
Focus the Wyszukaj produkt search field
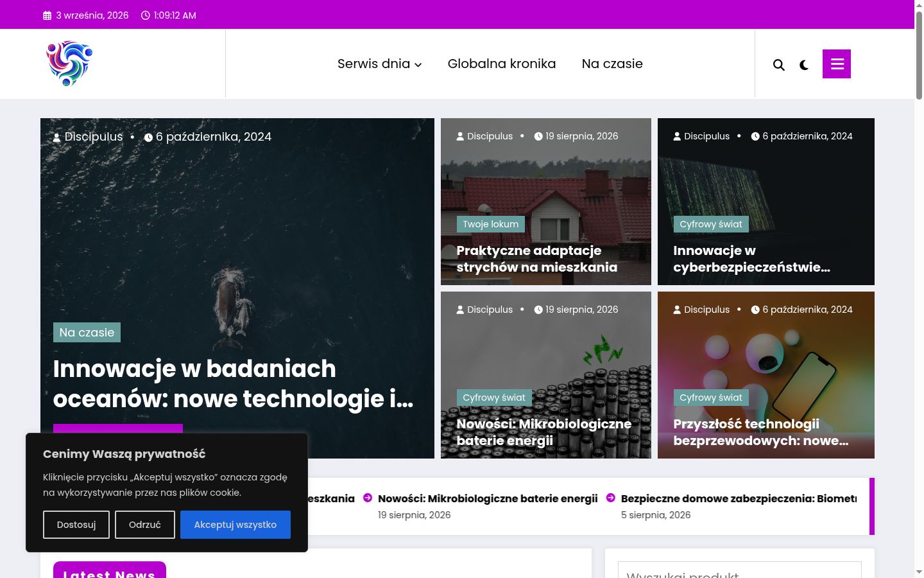740,571
